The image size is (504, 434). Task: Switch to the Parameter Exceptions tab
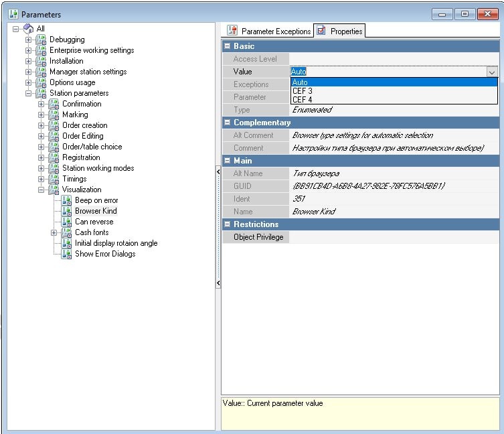tap(269, 31)
